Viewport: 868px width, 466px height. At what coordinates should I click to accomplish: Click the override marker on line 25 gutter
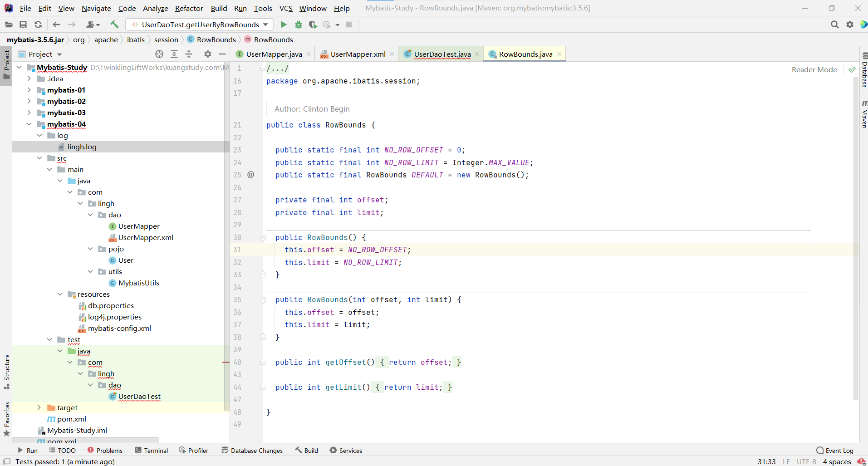250,175
